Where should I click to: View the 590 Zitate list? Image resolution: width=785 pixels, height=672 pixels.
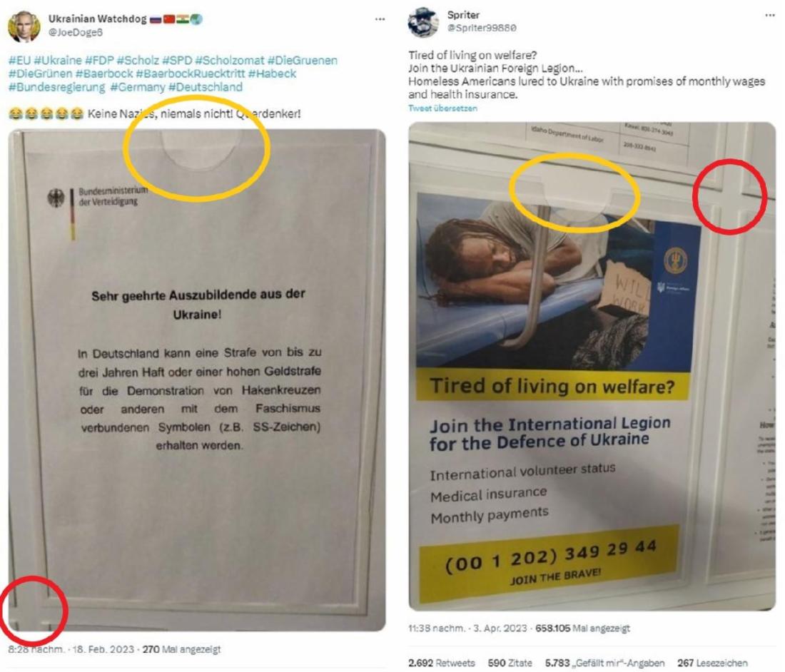click(510, 663)
